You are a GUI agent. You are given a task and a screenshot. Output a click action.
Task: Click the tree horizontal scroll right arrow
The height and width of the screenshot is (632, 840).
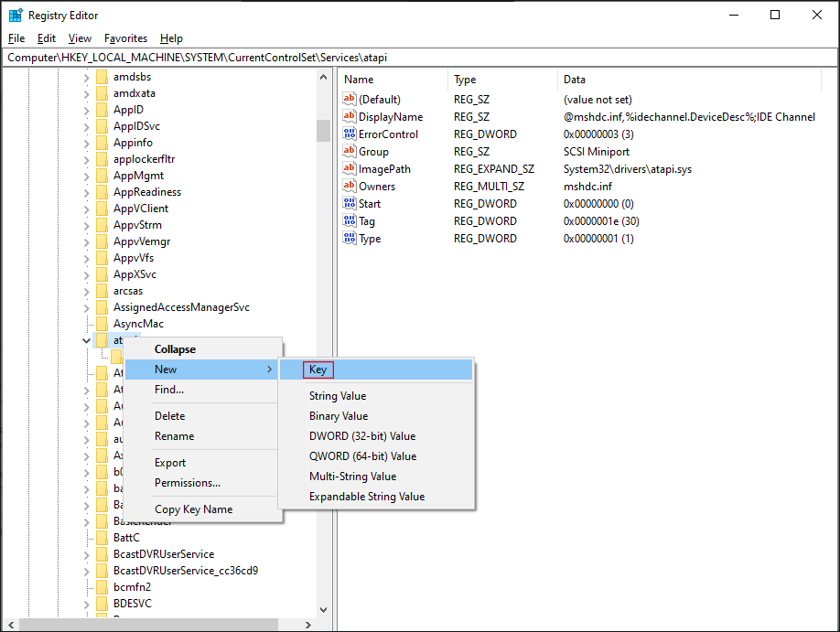(308, 625)
